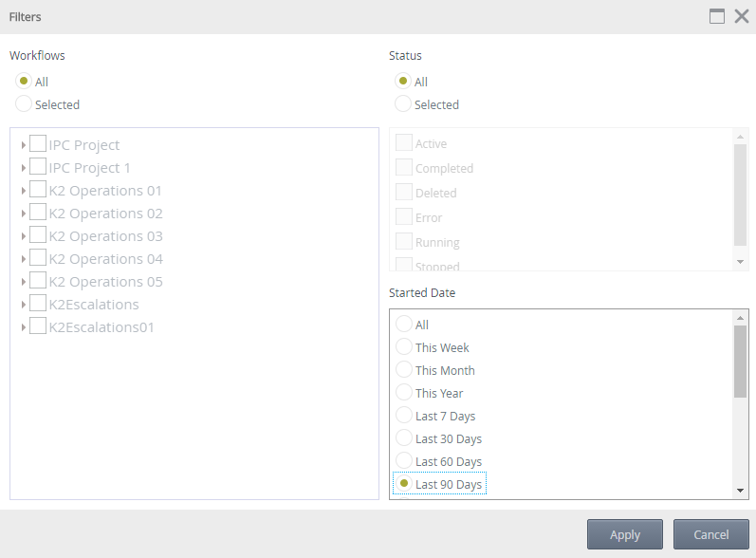Viewport: 756px width, 558px height.
Task: Pick 'Last 7 Days' date option
Action: tap(404, 415)
